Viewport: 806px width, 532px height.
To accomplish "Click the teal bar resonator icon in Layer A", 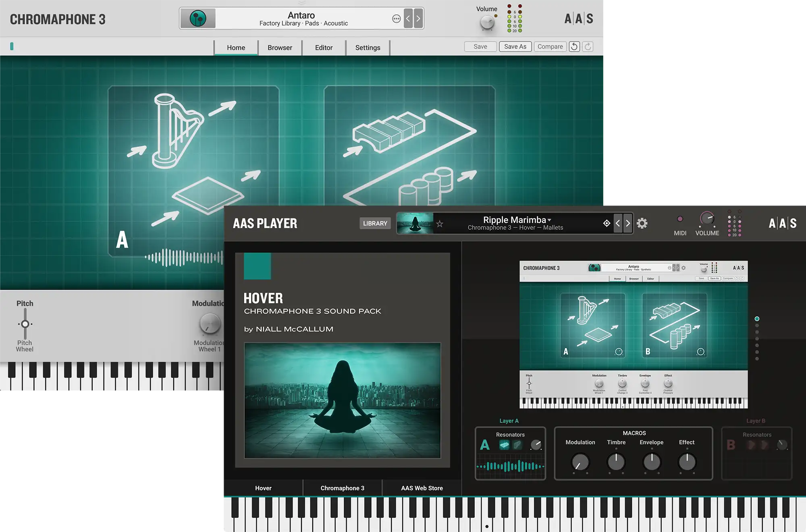I will tap(504, 445).
